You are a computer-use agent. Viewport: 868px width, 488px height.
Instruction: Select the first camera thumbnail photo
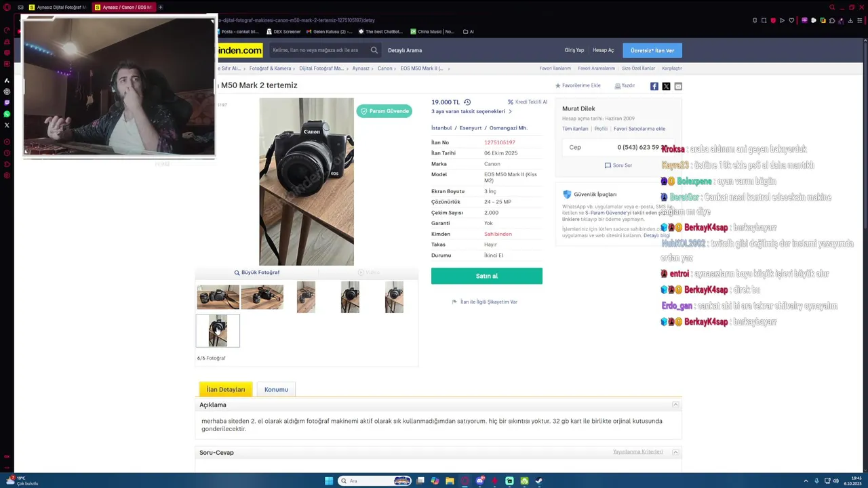(218, 297)
